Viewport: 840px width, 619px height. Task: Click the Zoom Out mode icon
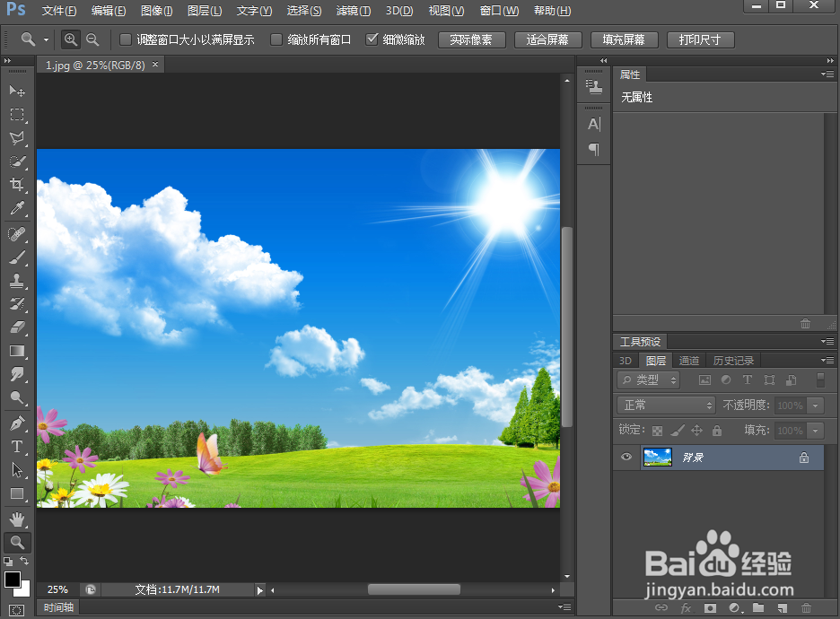(92, 39)
